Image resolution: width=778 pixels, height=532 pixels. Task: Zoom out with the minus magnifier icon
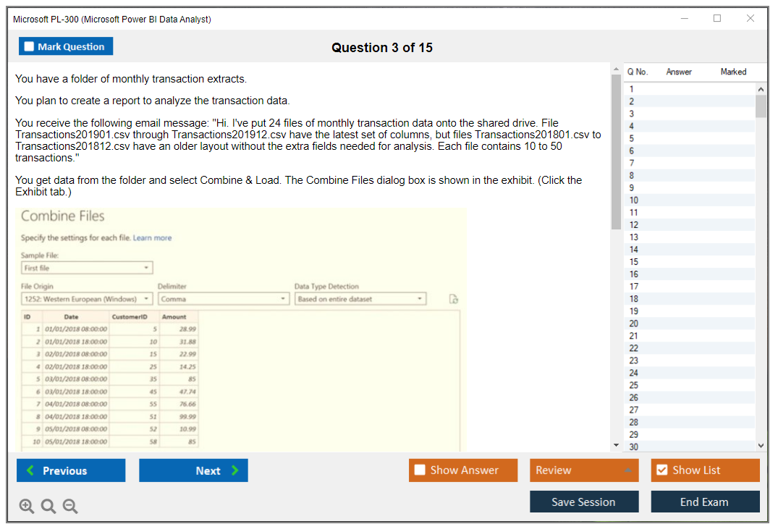click(70, 506)
